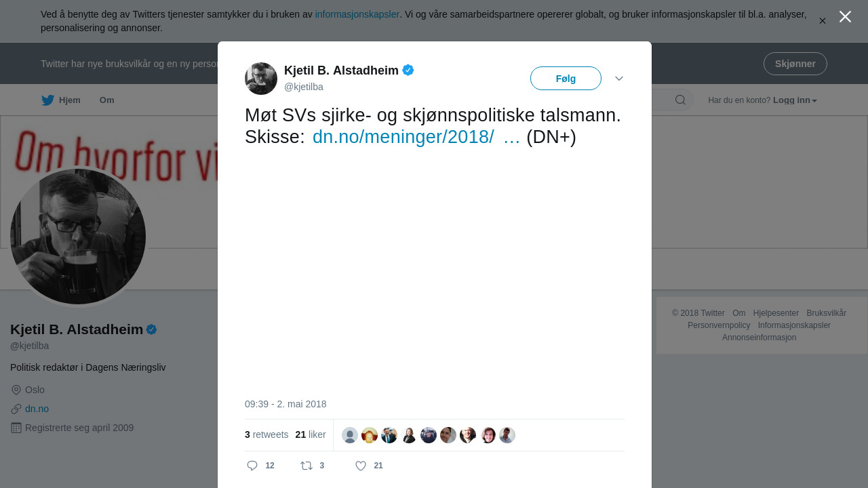The image size is (868, 488).
Task: Dismiss the cookie notice small X
Action: coord(823,21)
